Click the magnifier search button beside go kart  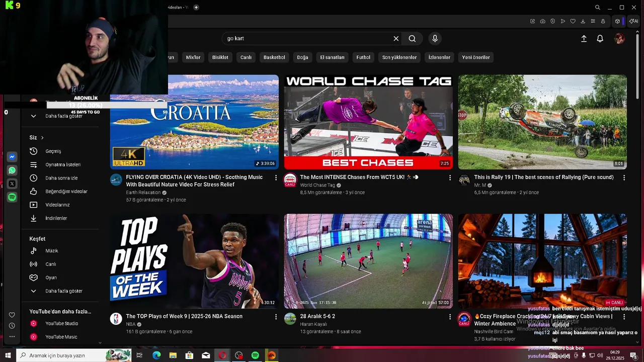(x=412, y=39)
